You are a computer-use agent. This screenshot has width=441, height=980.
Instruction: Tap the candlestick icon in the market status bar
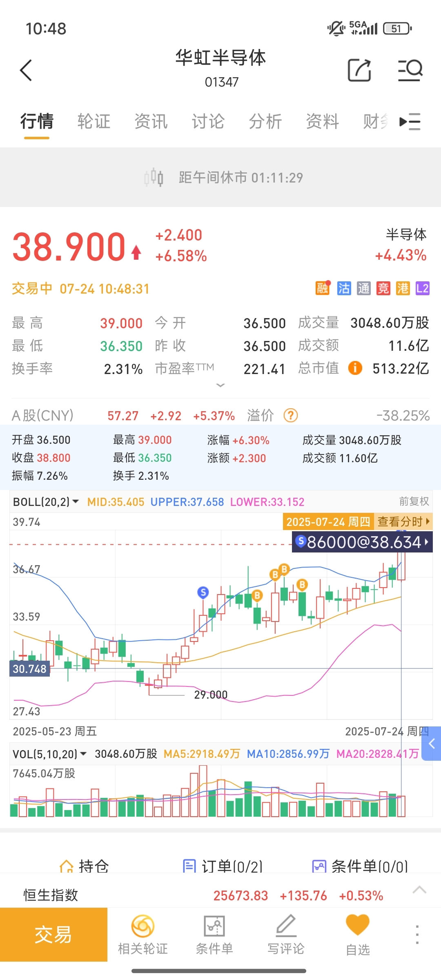tap(154, 178)
